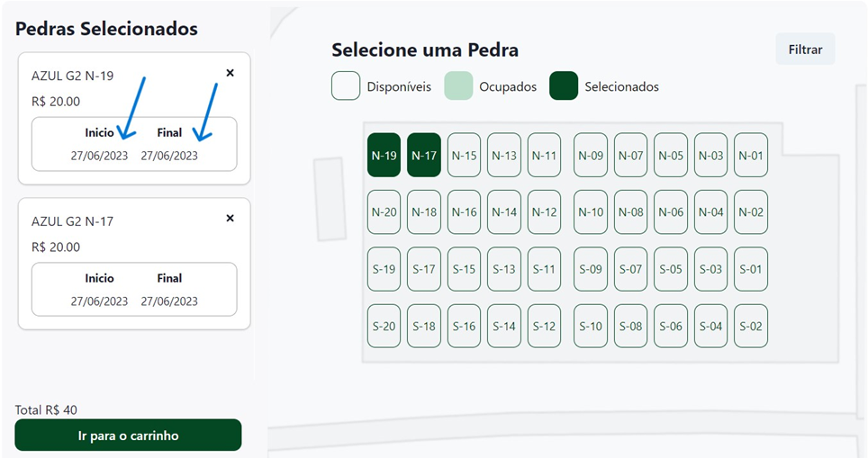The image size is (868, 458).
Task: Choose stone S-02 on the map
Action: 751,327
